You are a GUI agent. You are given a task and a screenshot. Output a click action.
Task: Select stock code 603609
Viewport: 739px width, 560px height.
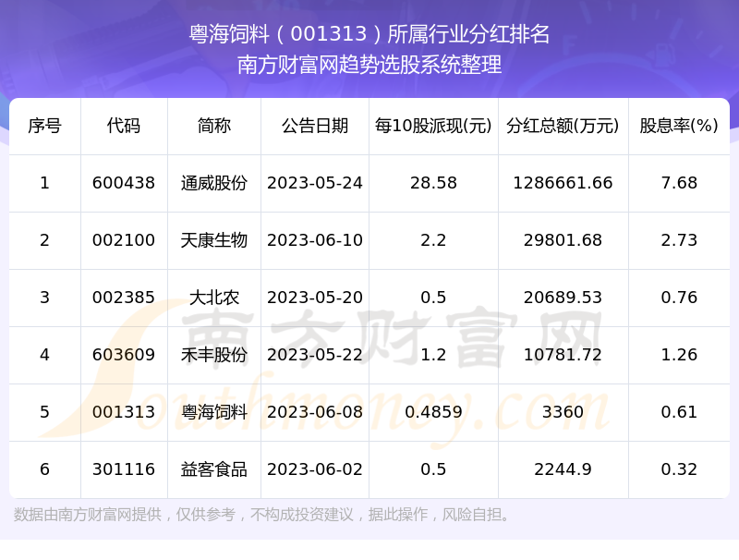[124, 355]
